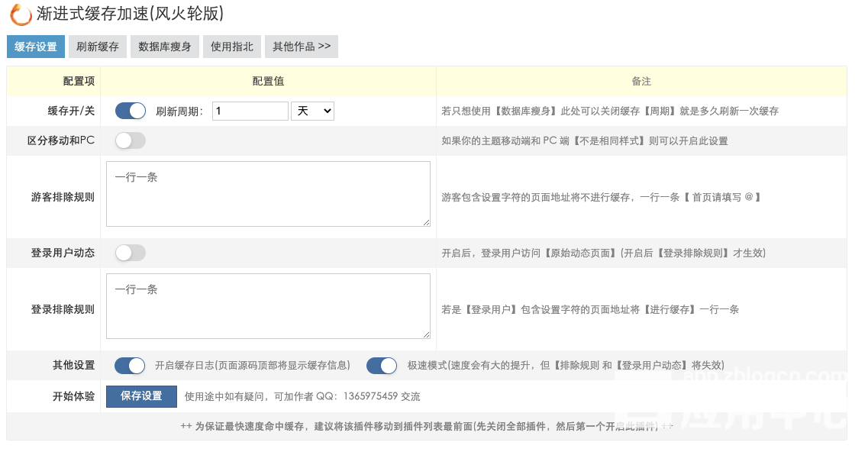Disable the 开启缓存日志 toggle
868x452 pixels.
[x=131, y=366]
